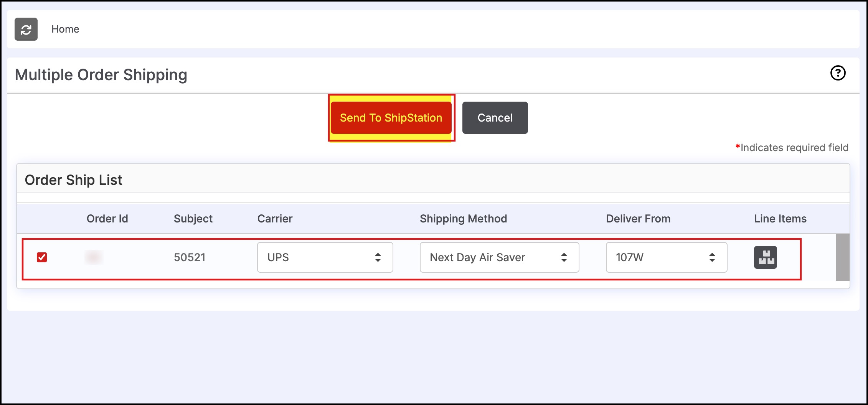Open the line items boxes icon
Screen dimensions: 868x405
(x=765, y=257)
